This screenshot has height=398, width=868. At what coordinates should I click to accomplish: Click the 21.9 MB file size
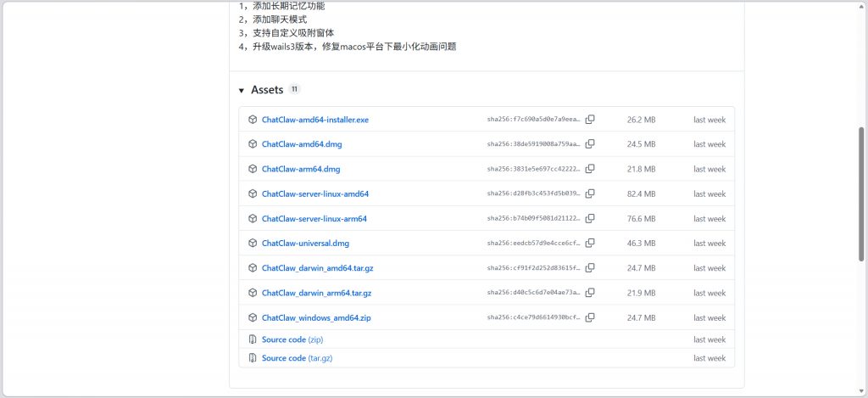[641, 294]
